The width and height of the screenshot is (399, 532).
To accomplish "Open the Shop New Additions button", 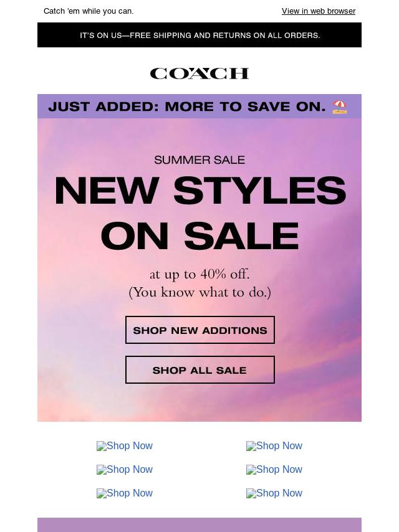I will coord(200,330).
